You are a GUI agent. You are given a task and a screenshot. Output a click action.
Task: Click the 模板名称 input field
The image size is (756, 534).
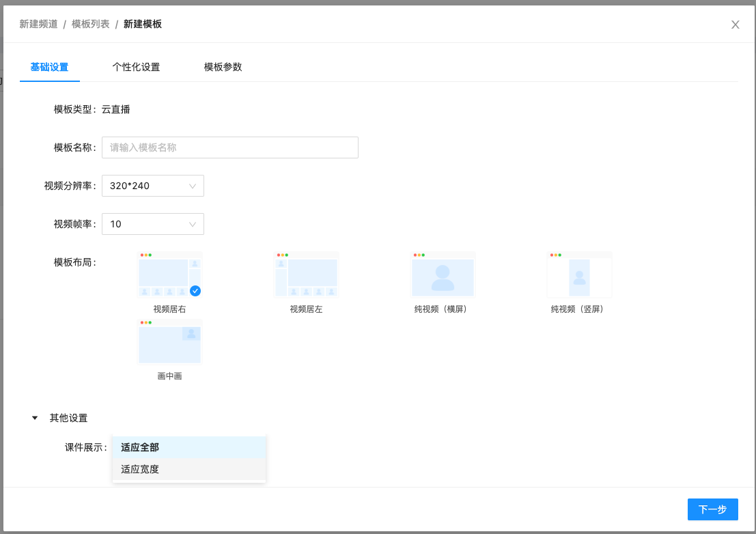pos(229,147)
